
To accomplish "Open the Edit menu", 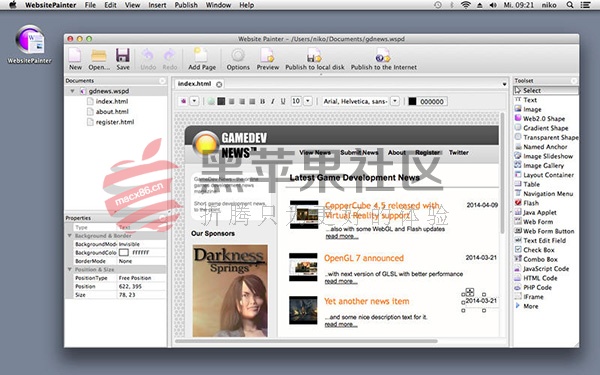I will [110, 5].
